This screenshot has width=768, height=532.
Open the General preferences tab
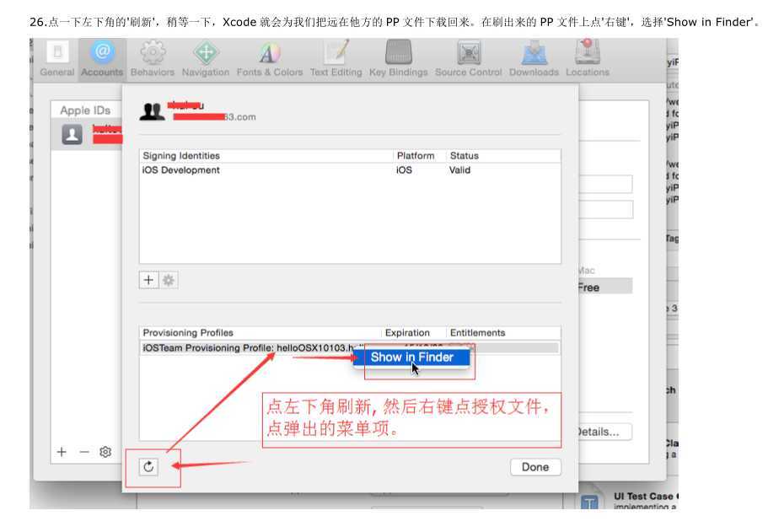(57, 59)
